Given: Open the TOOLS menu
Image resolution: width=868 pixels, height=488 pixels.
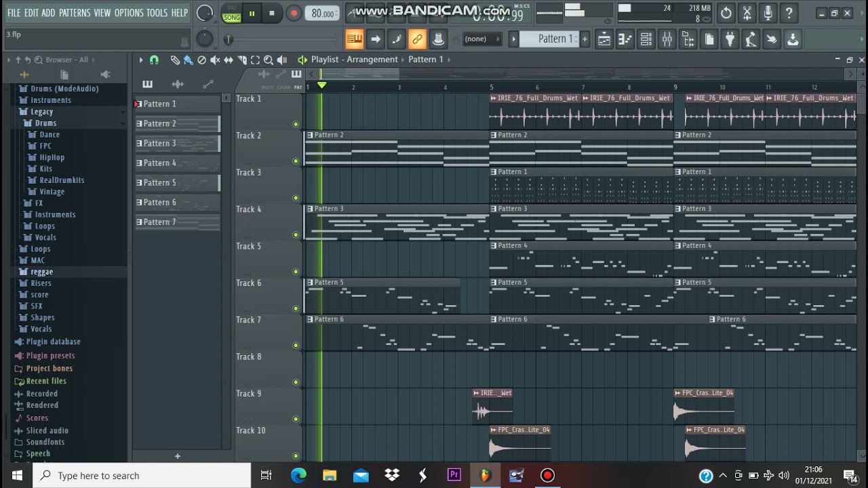Looking at the screenshot, I should point(157,13).
